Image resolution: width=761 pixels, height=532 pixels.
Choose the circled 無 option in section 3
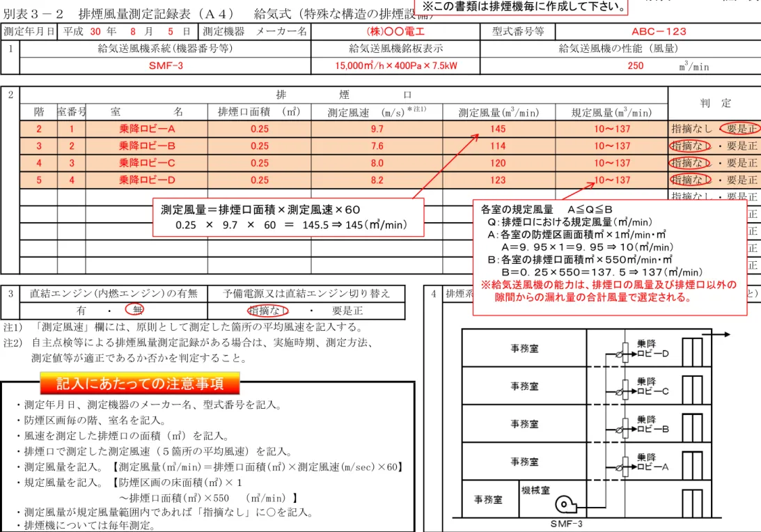[135, 309]
